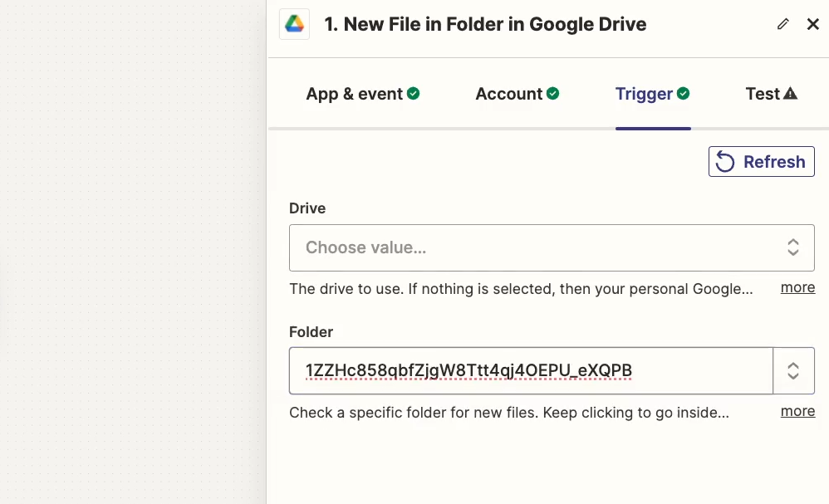Click text 'The drive to use. If nothing is selected'
The image size is (829, 504).
click(x=423, y=289)
